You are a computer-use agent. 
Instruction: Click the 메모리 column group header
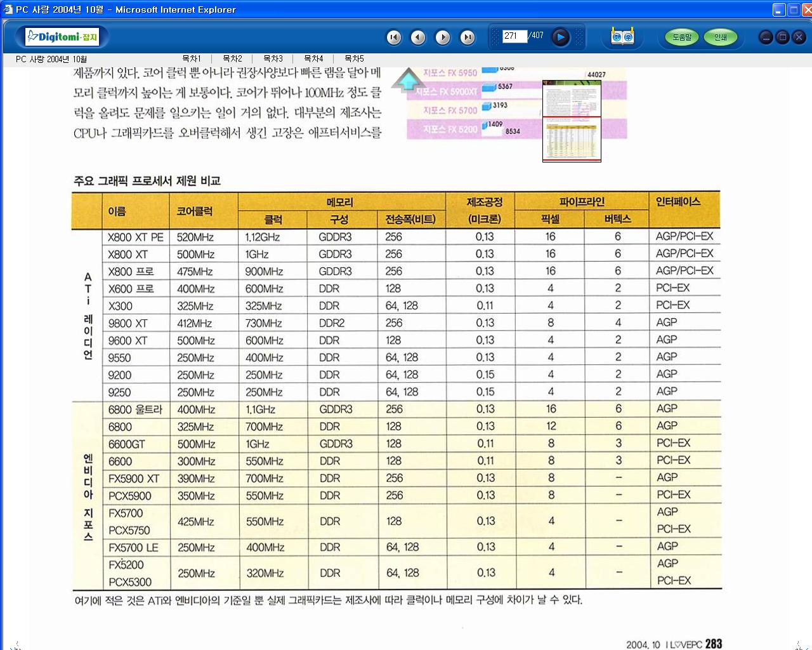(x=340, y=202)
